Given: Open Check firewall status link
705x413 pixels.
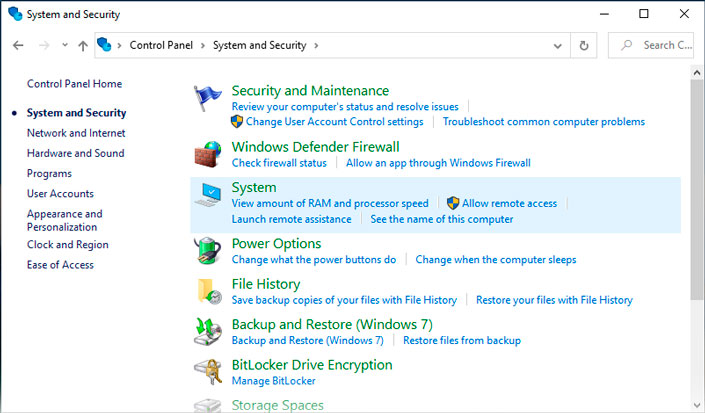Looking at the screenshot, I should 279,163.
